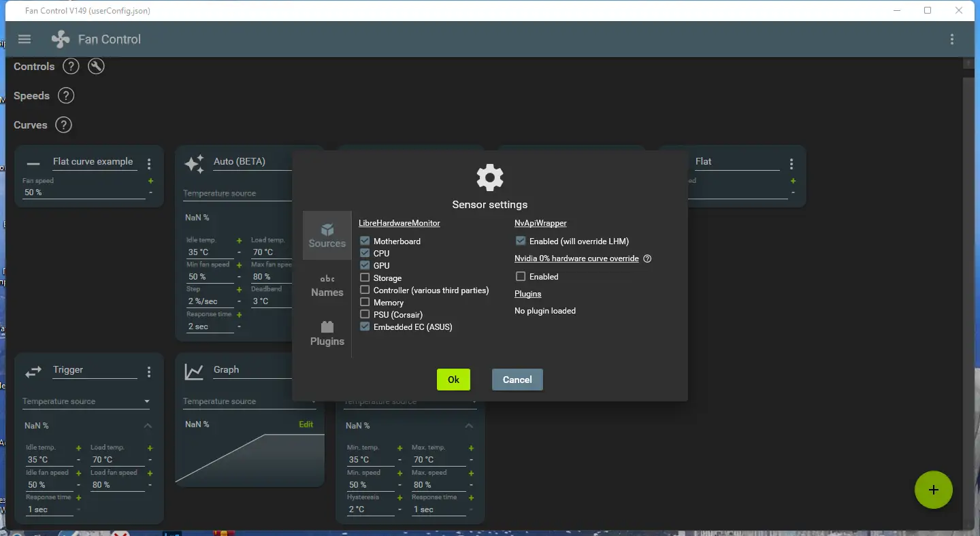Enable the PSU (Corsair) checkbox

(365, 314)
